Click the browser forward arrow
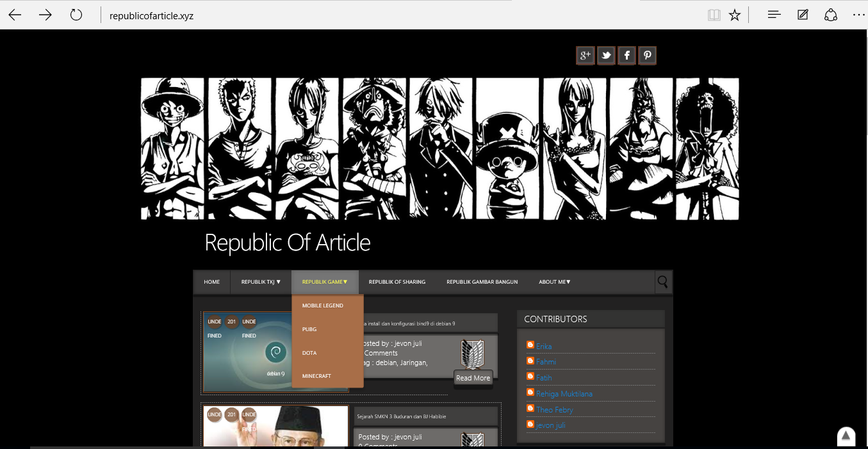This screenshot has width=868, height=449. tap(45, 15)
